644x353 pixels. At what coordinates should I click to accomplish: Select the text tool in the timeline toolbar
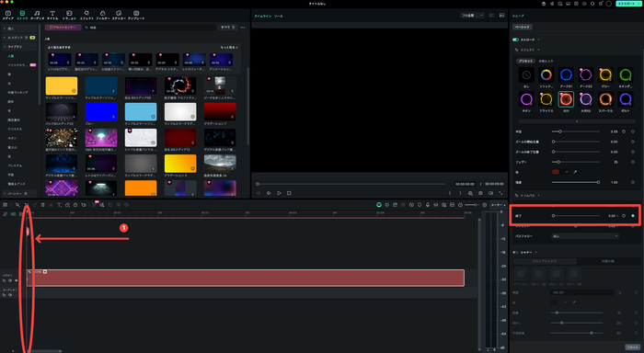pyautogui.click(x=59, y=205)
